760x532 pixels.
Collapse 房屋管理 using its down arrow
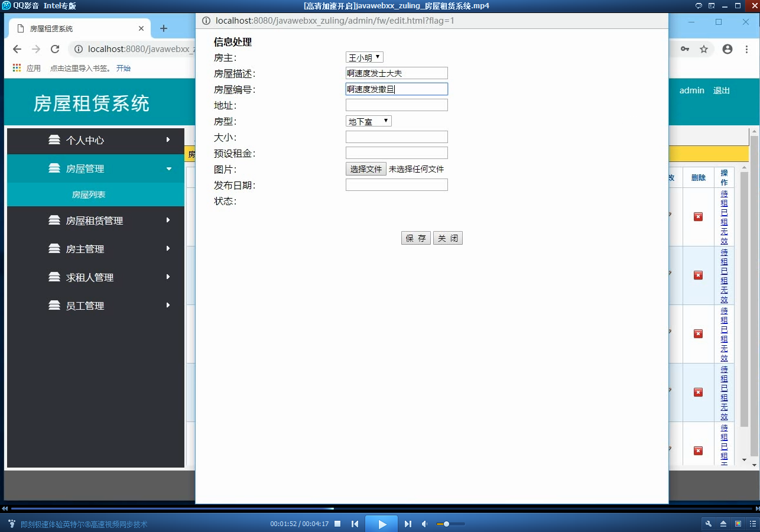pos(169,168)
